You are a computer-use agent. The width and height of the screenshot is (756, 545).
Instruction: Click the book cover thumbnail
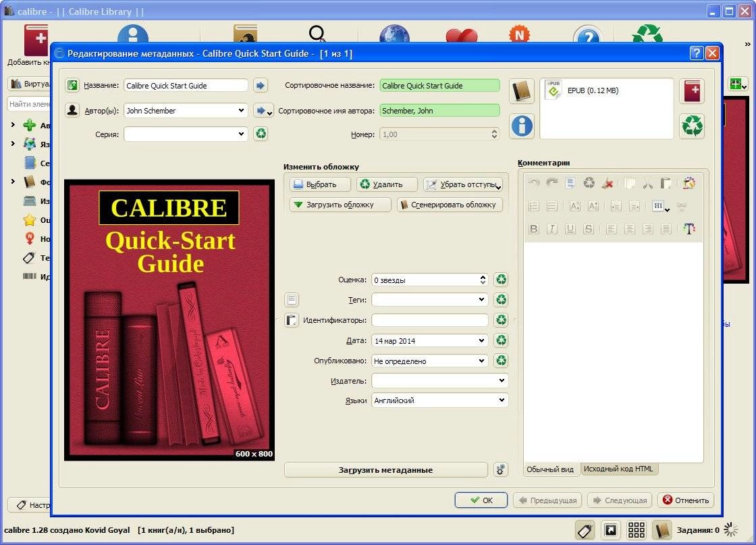[169, 319]
